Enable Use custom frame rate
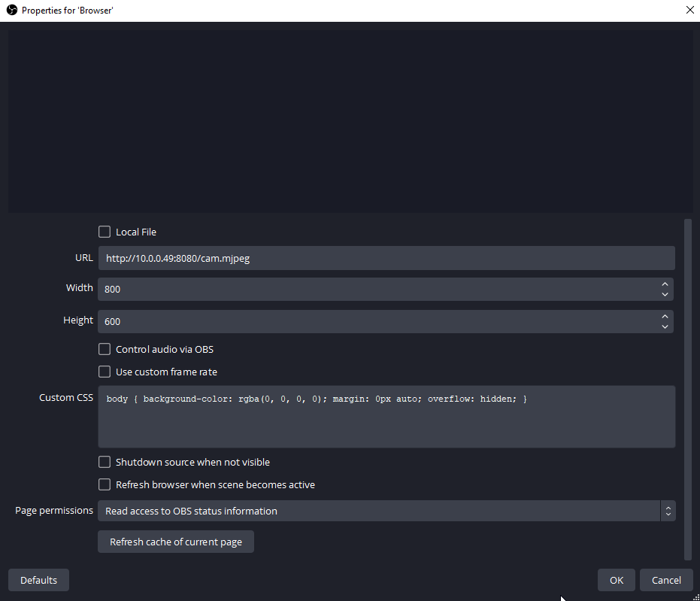700x601 pixels. pyautogui.click(x=105, y=372)
